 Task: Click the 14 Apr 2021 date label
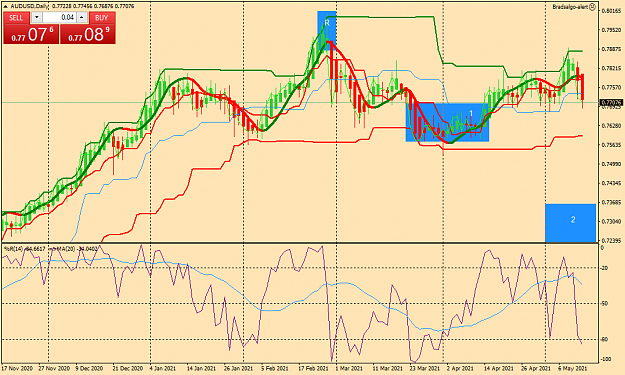click(x=499, y=368)
